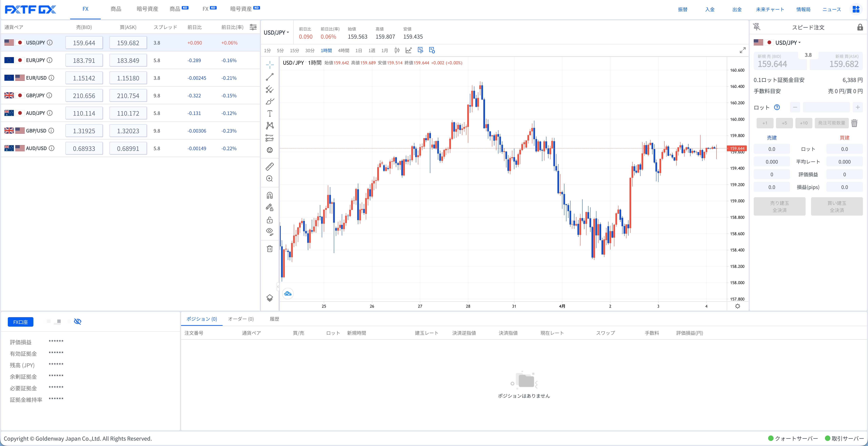
Task: Click the ruler measure tool
Action: click(270, 166)
